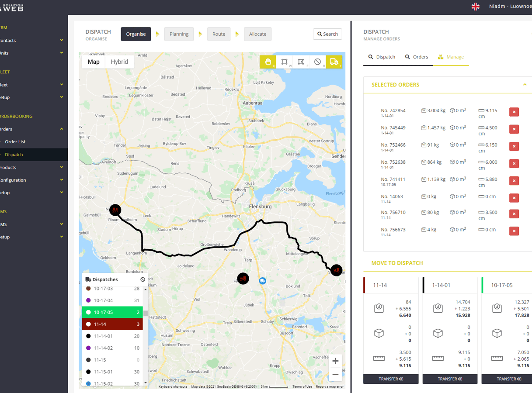Clear dispatches filter icon in Dispatches panel

[143, 279]
